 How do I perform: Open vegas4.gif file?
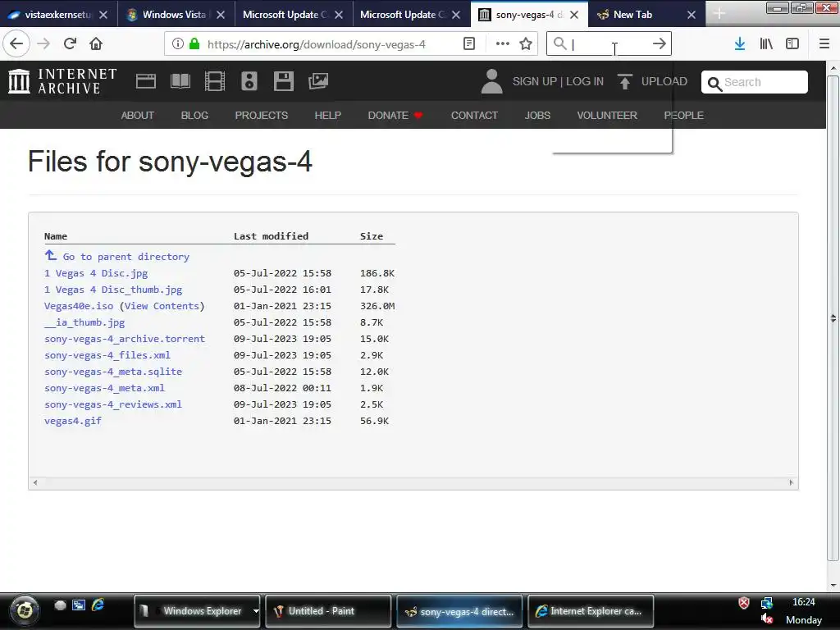pos(73,421)
